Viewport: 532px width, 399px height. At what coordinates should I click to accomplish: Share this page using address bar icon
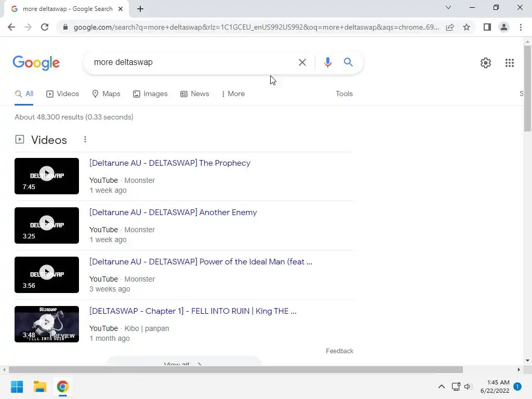tap(450, 27)
